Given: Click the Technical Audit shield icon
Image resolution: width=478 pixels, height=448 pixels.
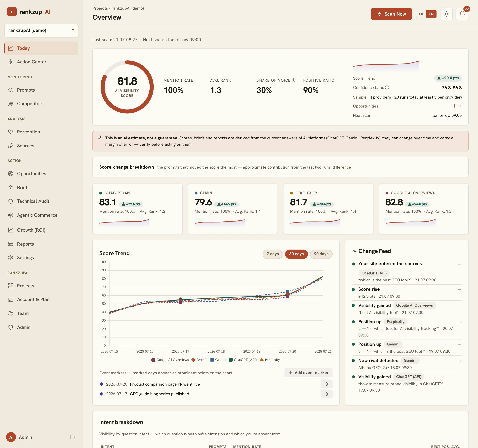Looking at the screenshot, I should tap(11, 201).
